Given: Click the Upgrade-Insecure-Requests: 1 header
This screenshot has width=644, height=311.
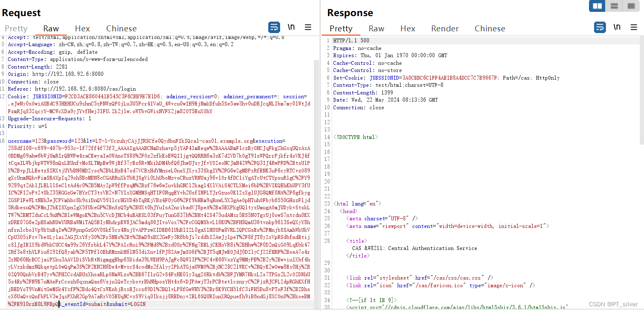Looking at the screenshot, I should tap(50, 119).
